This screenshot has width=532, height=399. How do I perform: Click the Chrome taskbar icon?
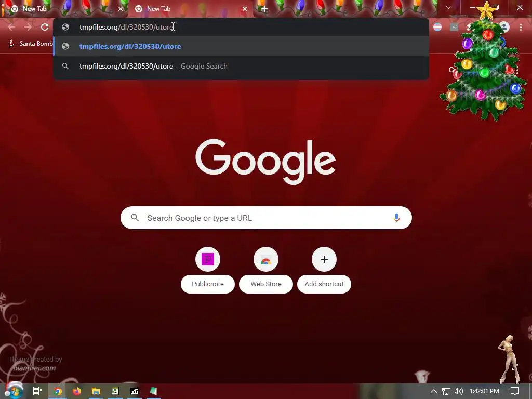click(x=58, y=391)
